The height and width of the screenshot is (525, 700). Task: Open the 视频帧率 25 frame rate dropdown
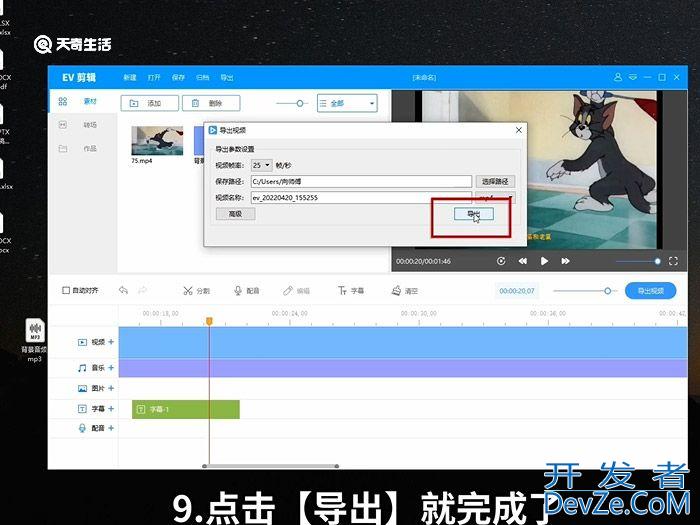point(262,165)
